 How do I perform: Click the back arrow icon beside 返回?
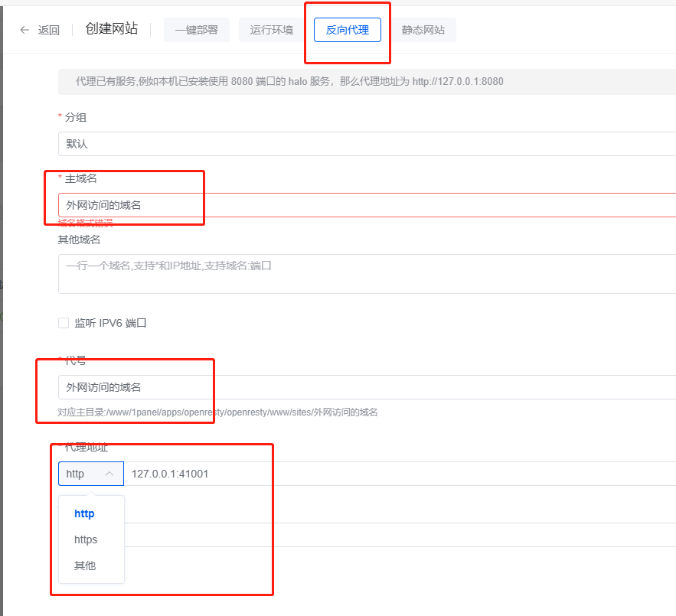pos(24,29)
